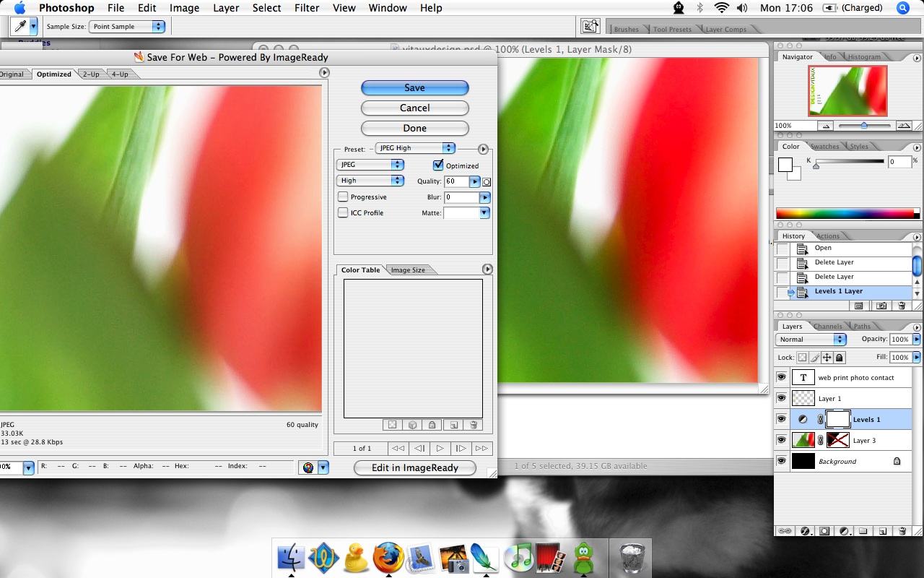
Task: Add a layer mask from the Layers panel
Action: pos(824,532)
